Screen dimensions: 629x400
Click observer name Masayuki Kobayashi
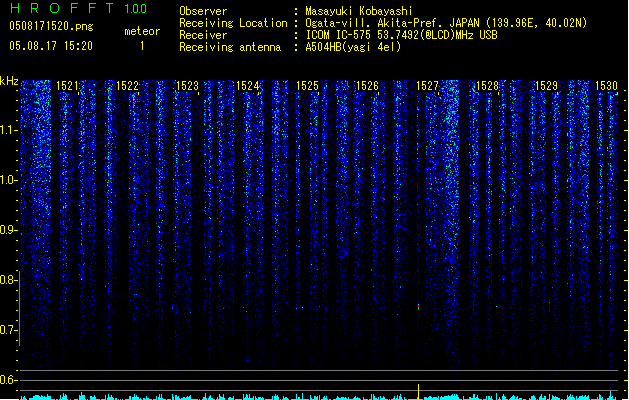coord(359,11)
